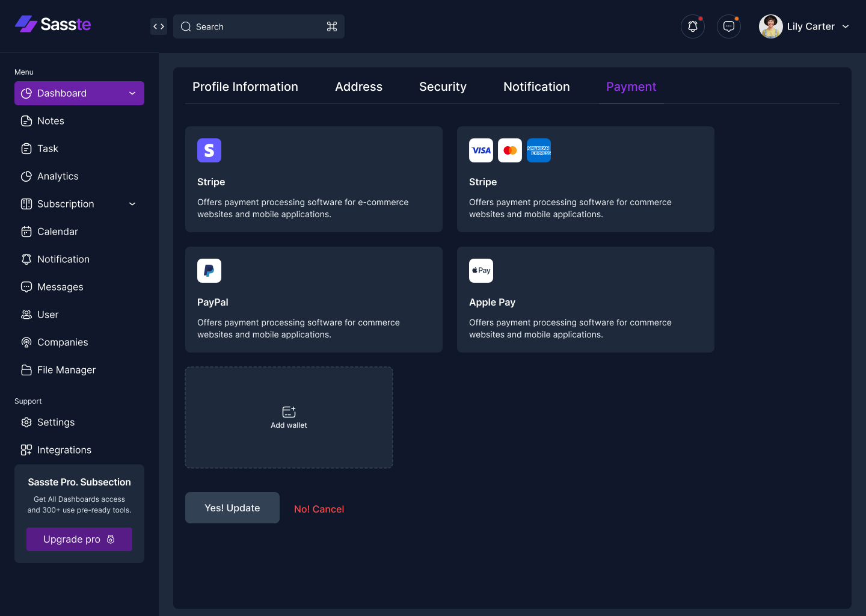Click the Add wallet tile
This screenshot has width=866, height=616.
(x=289, y=417)
